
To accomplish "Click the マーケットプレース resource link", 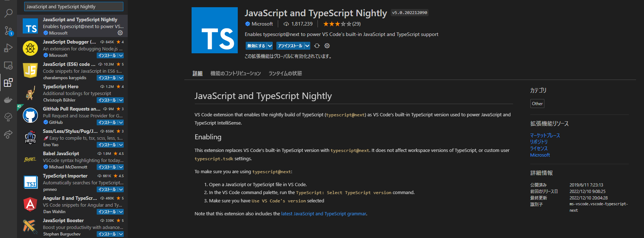I will click(x=545, y=135).
